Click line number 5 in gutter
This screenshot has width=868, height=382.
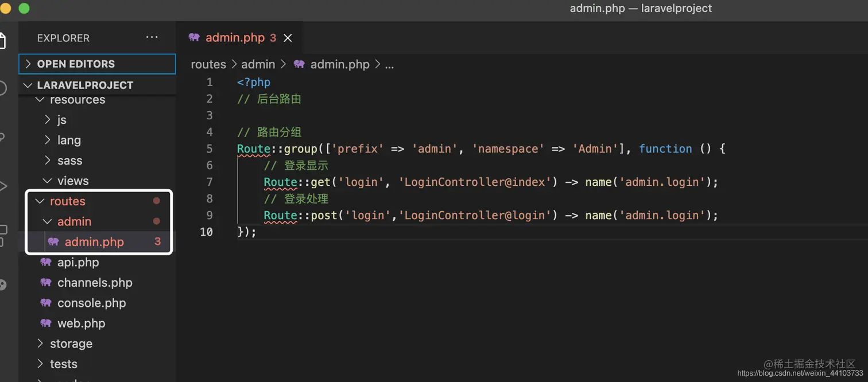(x=210, y=149)
